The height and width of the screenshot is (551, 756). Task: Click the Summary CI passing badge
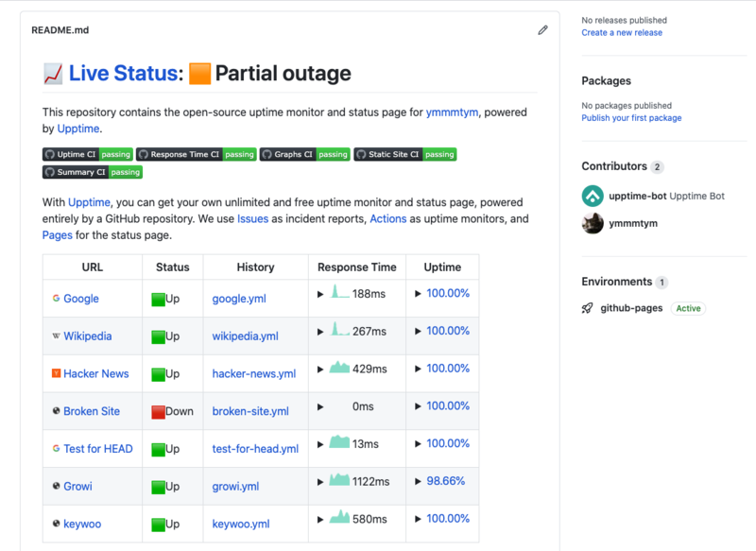(x=93, y=172)
